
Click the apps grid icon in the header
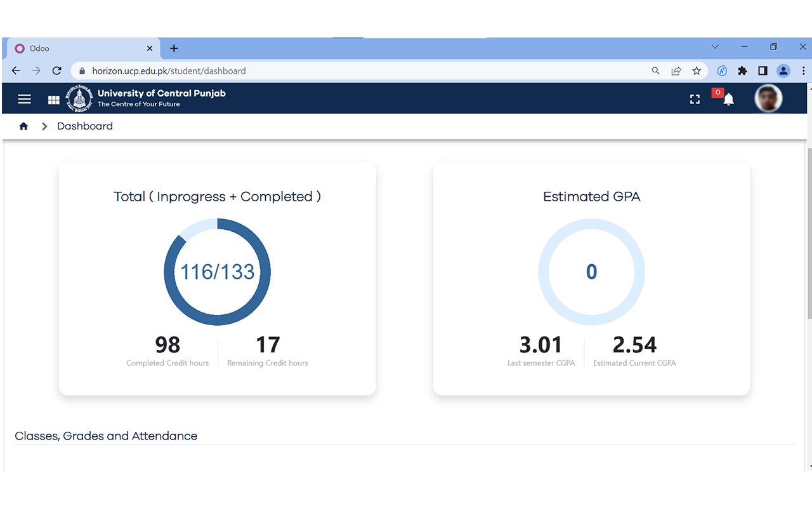pyautogui.click(x=53, y=98)
